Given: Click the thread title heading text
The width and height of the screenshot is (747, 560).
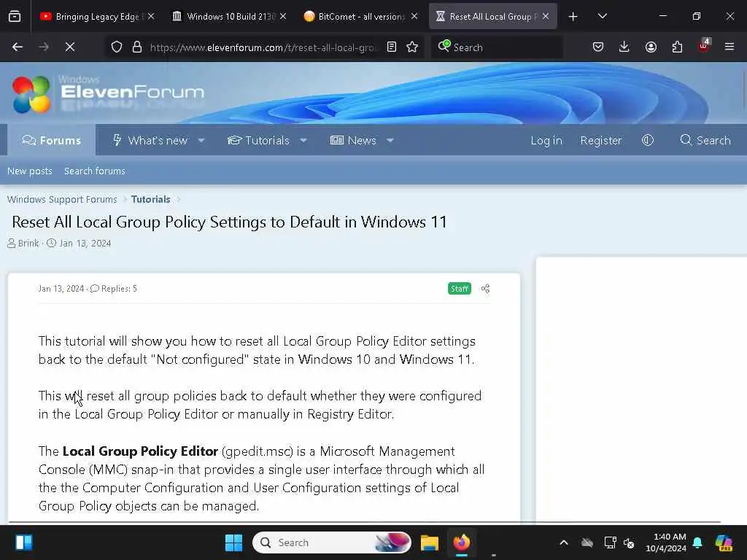Looking at the screenshot, I should pyautogui.click(x=229, y=222).
